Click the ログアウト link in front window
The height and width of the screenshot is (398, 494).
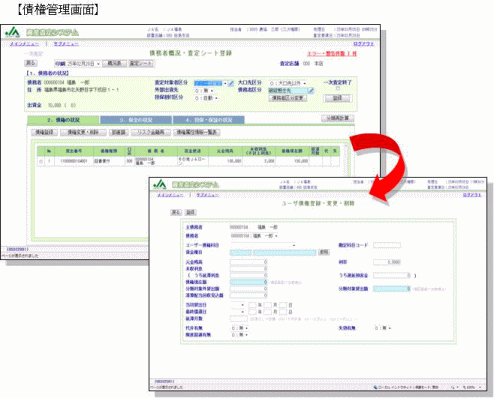[x=472, y=195]
